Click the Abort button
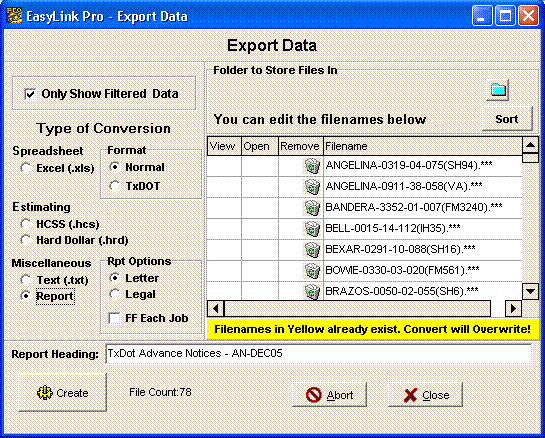 tap(330, 395)
